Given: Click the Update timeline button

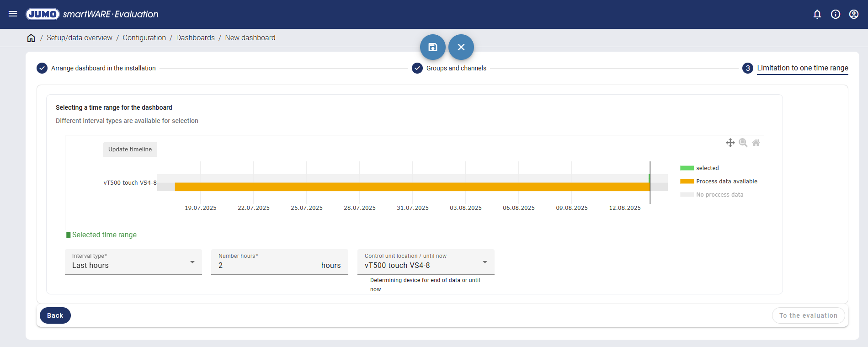Looking at the screenshot, I should (130, 149).
